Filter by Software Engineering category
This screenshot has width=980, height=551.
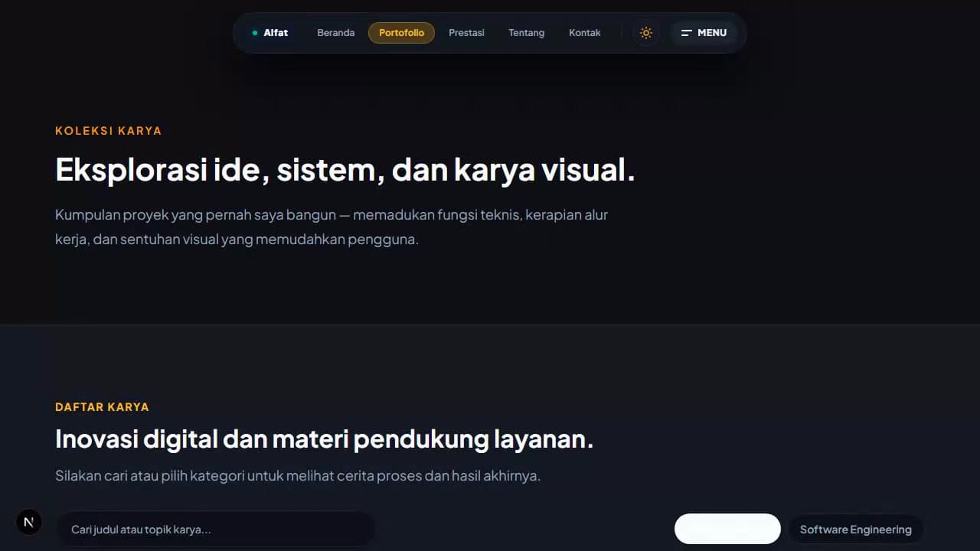coord(855,530)
